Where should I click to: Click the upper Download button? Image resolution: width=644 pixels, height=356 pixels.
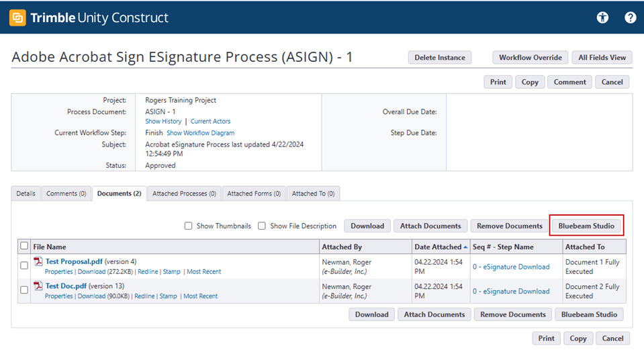tap(367, 226)
